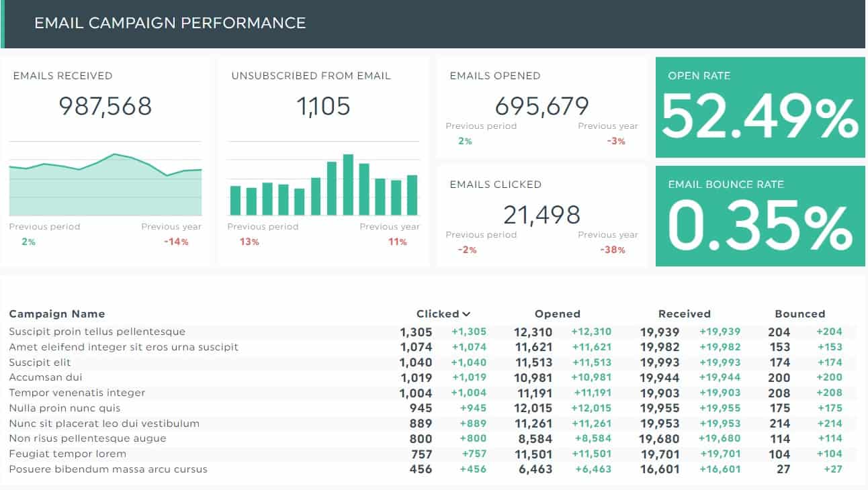Select Posuere bibendum massa arcu cursus row
This screenshot has height=490, width=868.
tap(433, 469)
